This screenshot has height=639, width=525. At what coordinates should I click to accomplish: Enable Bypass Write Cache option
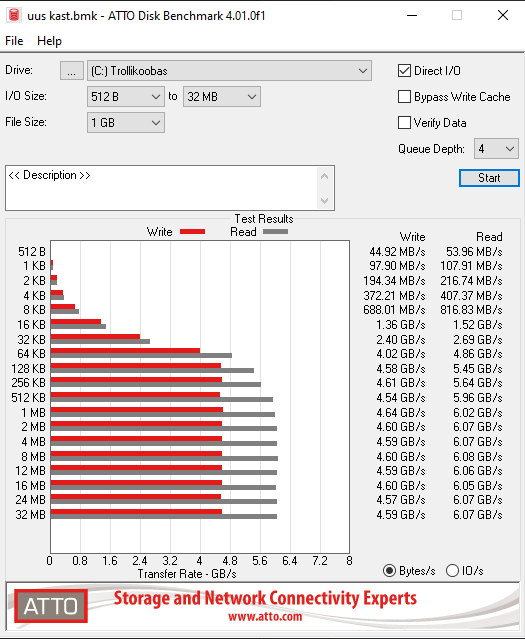[404, 97]
